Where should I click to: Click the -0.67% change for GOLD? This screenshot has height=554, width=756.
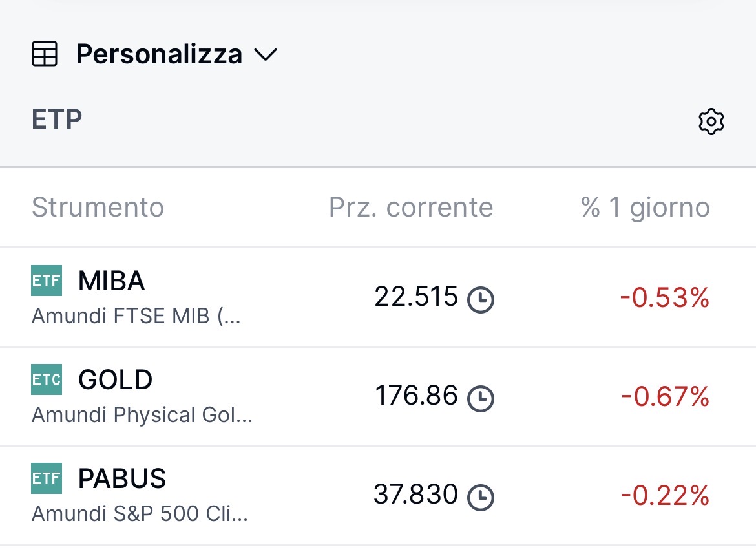[x=665, y=397]
